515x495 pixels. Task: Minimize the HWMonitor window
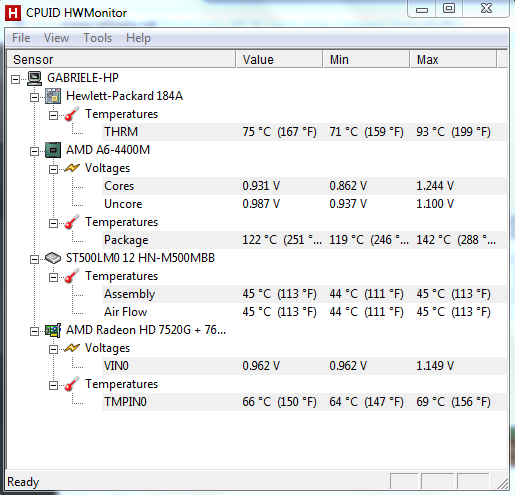tap(422, 9)
